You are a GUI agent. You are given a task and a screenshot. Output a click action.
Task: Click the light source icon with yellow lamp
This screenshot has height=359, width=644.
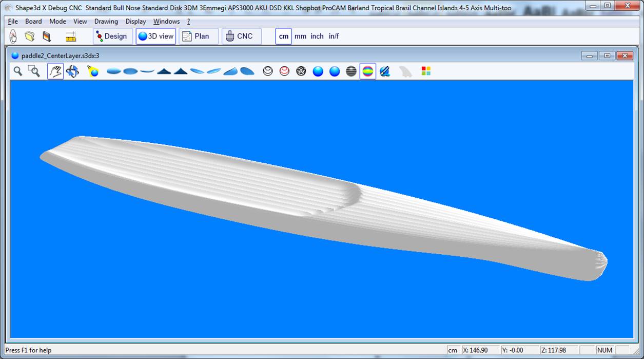93,71
